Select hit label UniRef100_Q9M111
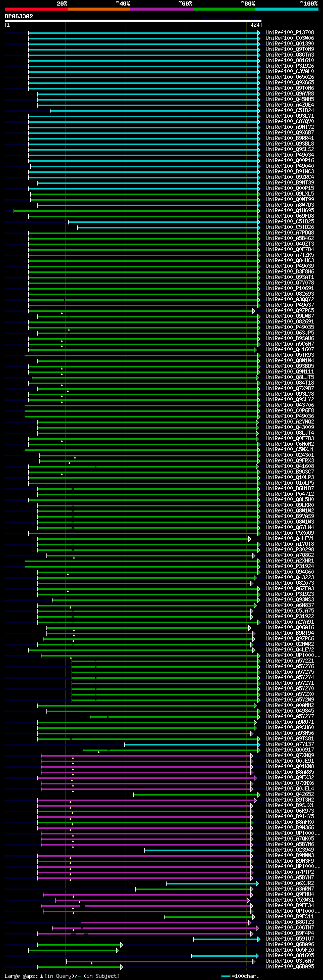The width and height of the screenshot is (323, 980). coord(290,372)
